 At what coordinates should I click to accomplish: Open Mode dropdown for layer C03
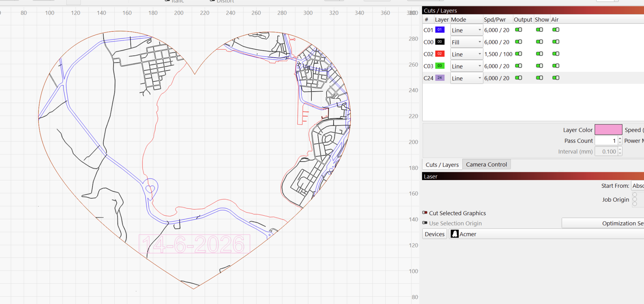coord(466,66)
